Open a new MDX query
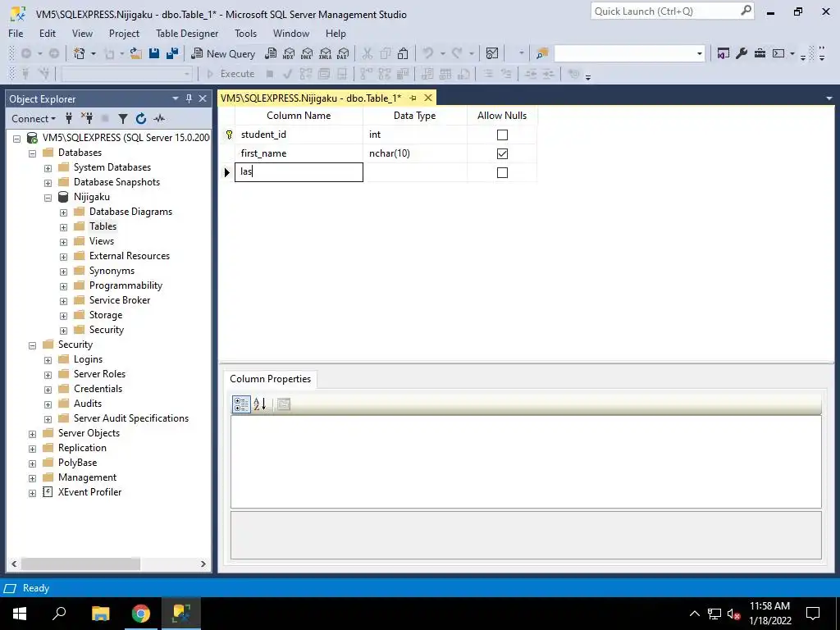 (x=289, y=53)
